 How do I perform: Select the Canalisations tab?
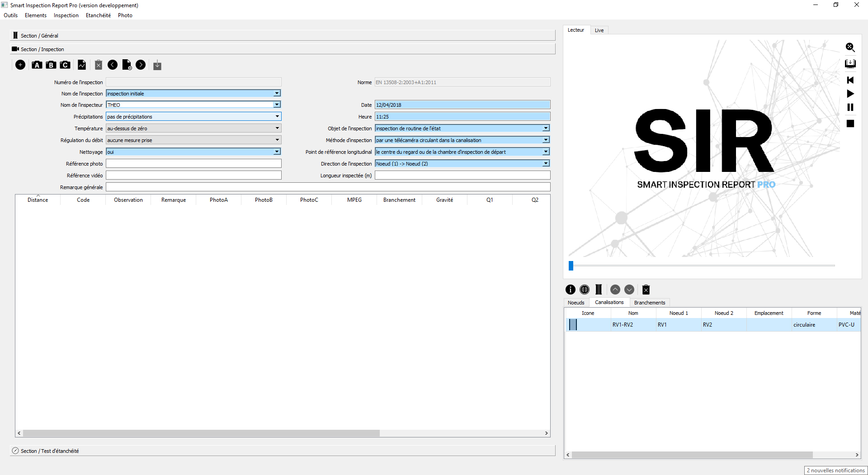[609, 302]
